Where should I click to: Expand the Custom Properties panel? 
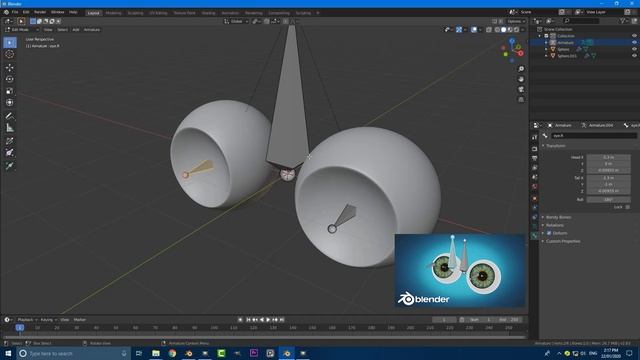pyautogui.click(x=562, y=241)
